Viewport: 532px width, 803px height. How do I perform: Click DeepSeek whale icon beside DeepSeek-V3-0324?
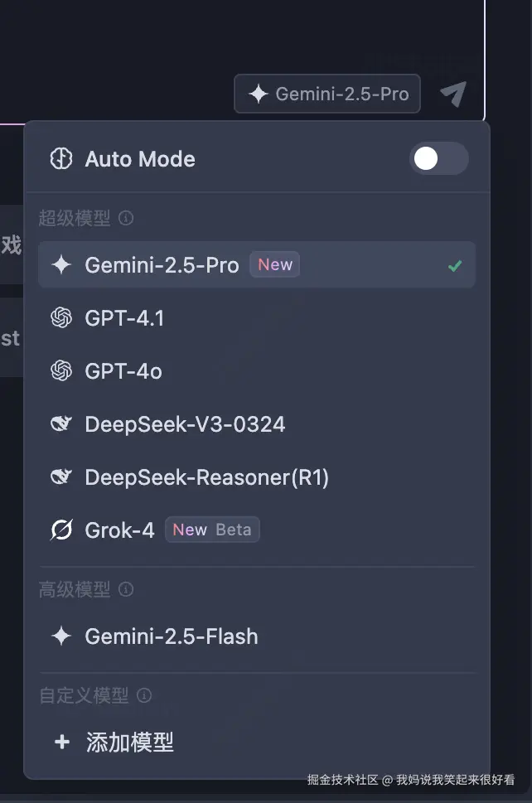click(x=61, y=424)
